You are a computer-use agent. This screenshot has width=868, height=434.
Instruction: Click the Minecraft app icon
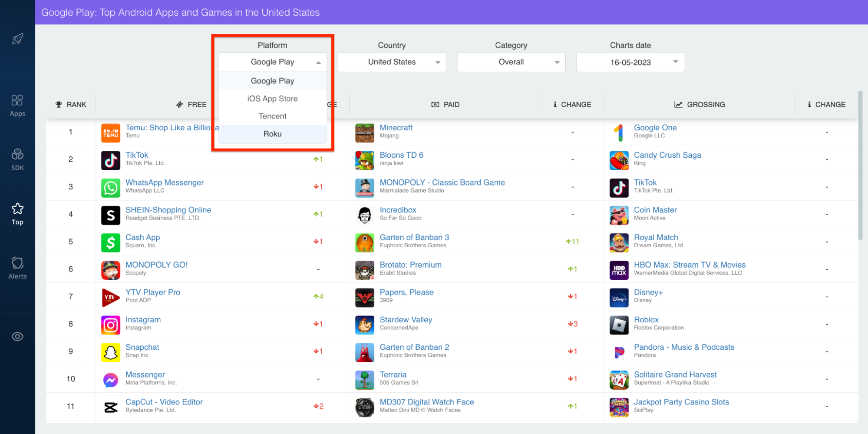tap(365, 133)
